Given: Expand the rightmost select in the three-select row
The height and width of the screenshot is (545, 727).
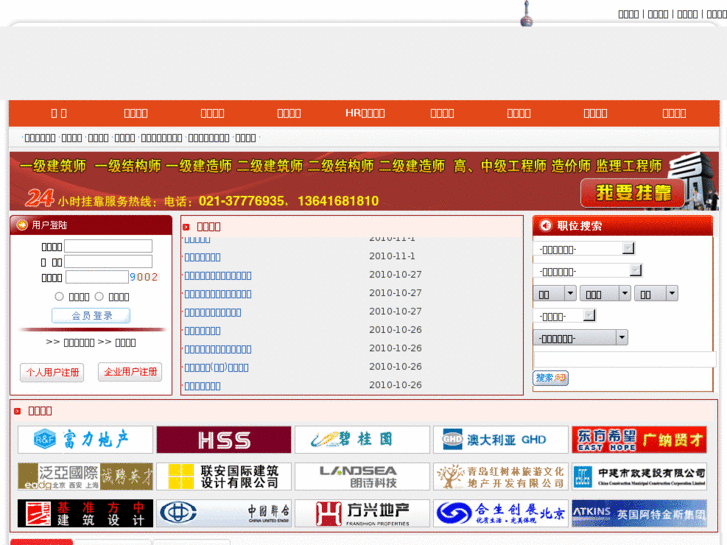Looking at the screenshot, I should point(656,294).
